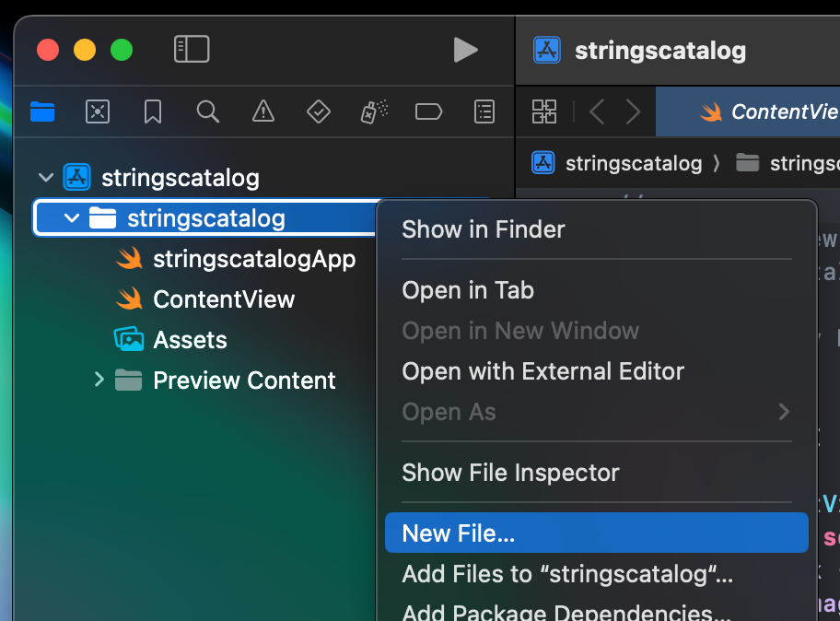Open the Issue navigator warning icon
Viewport: 840px width, 621px height.
(262, 111)
